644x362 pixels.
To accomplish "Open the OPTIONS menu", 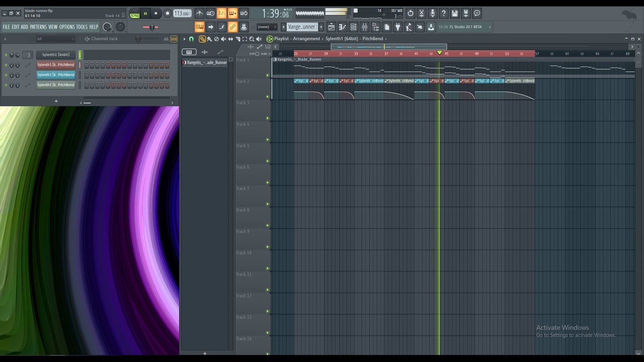I will pos(67,27).
